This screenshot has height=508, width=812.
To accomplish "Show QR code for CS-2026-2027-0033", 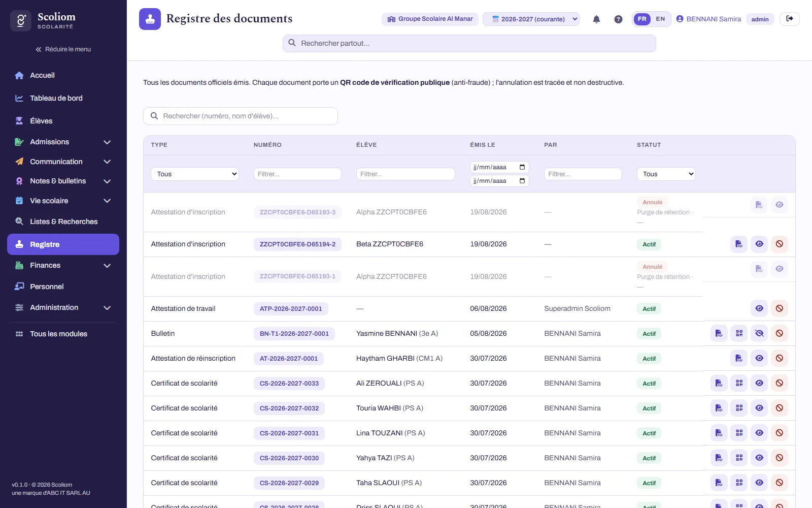I will [x=739, y=383].
